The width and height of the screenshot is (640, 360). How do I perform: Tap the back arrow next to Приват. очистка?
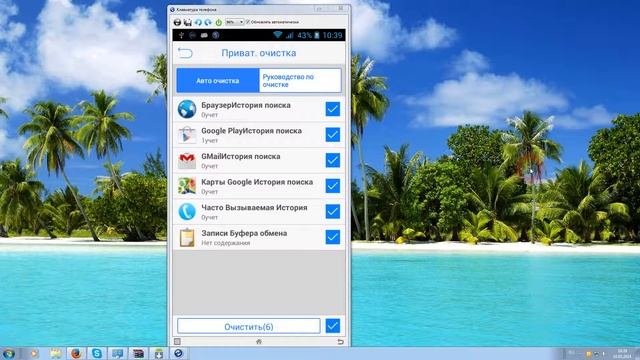185,53
